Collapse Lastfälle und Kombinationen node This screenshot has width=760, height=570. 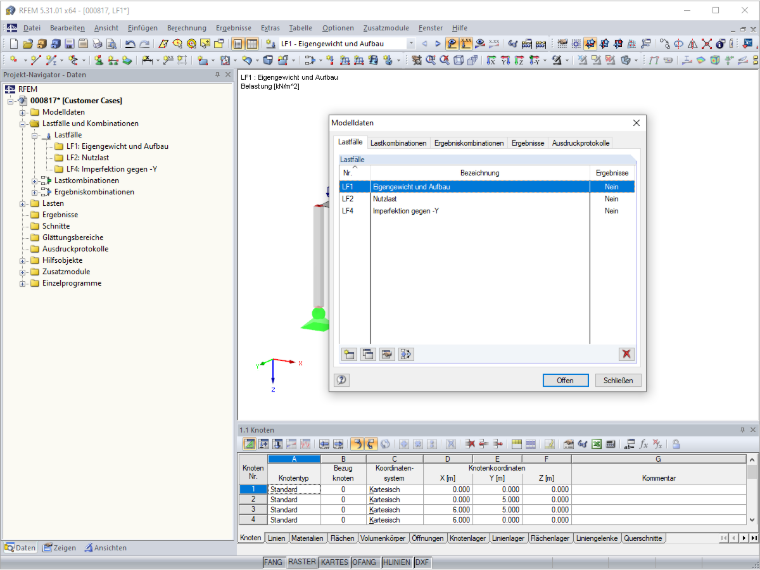[22, 124]
